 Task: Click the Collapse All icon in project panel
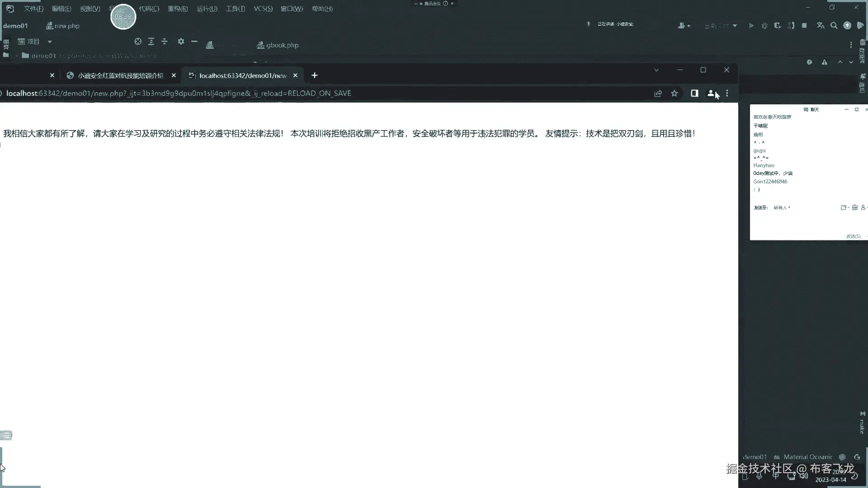[165, 42]
